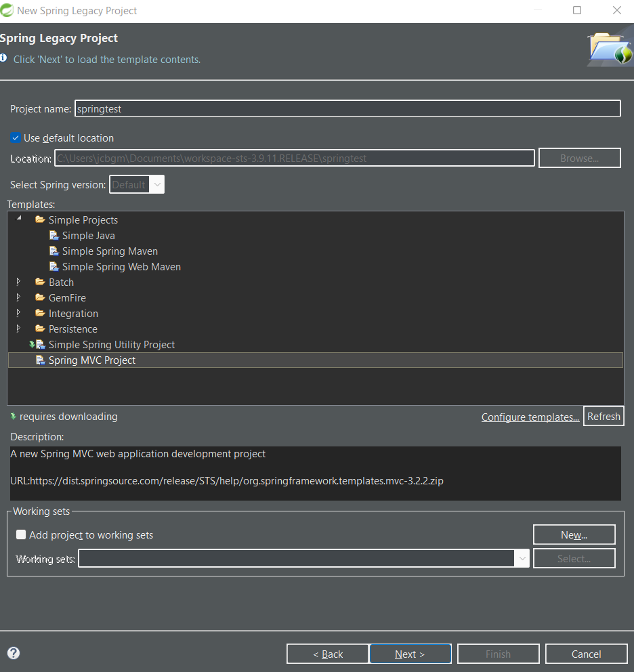Click the template URL text in Description
The image size is (634, 672).
(227, 481)
